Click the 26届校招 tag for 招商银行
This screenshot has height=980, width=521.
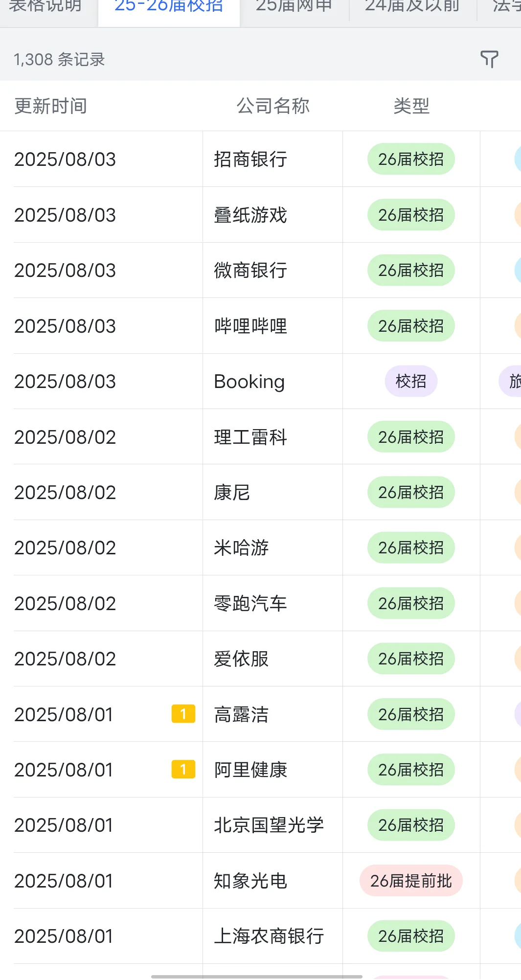coord(411,159)
